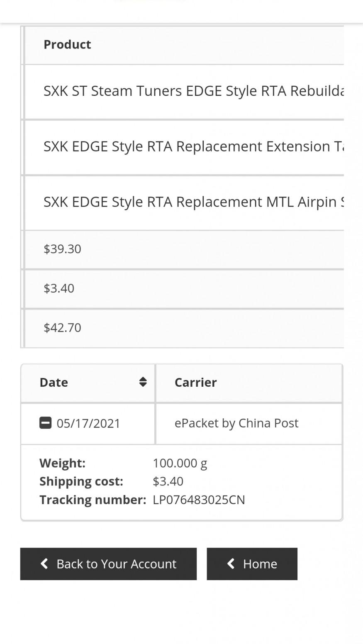This screenshot has height=644, width=363.
Task: Go to the Home button label
Action: (260, 564)
